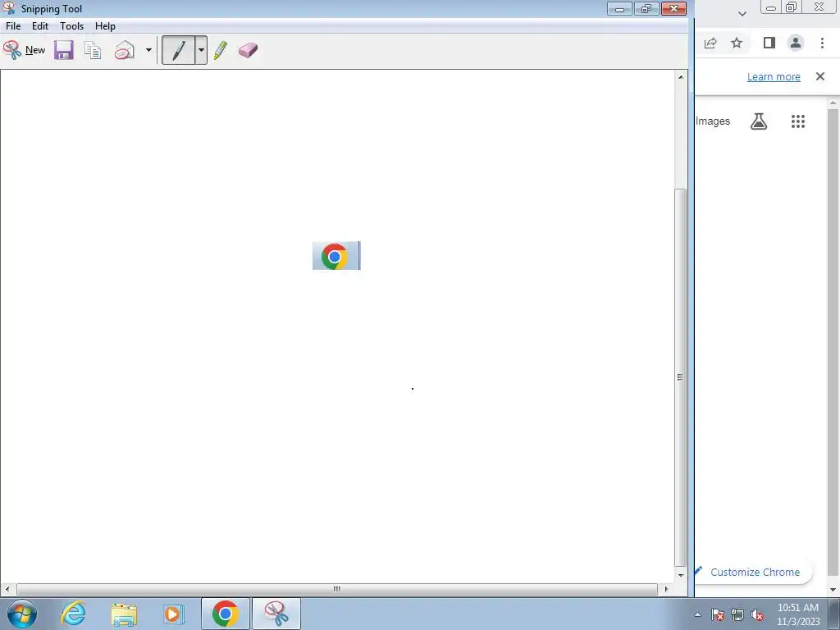Open network status tray icon
The image size is (840, 630).
tap(737, 614)
